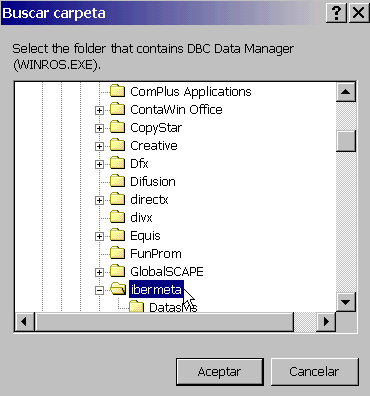Click the vertical scrollbar down arrow

[x=346, y=302]
